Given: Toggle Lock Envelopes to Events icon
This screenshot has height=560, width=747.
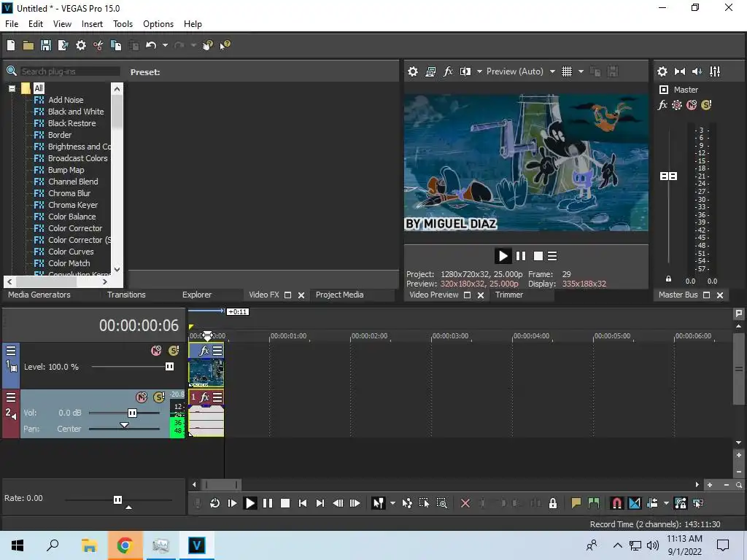Looking at the screenshot, I should [x=681, y=503].
